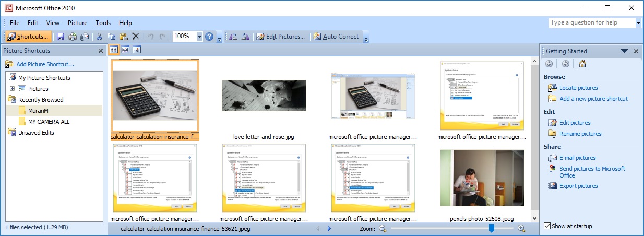Viewport: 644px width, 236px height.
Task: Go to next picture arrow
Action: (x=329, y=229)
